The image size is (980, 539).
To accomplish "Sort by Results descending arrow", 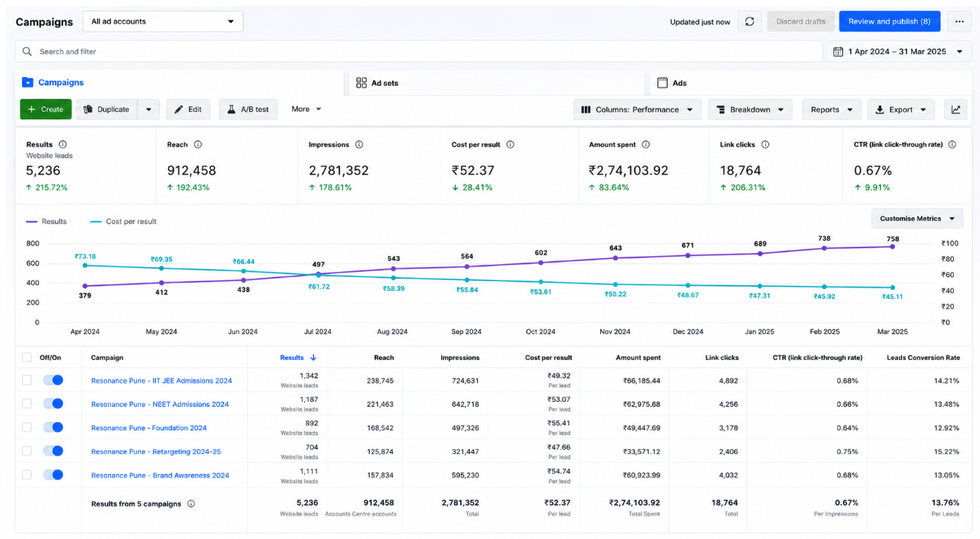I will 313,357.
